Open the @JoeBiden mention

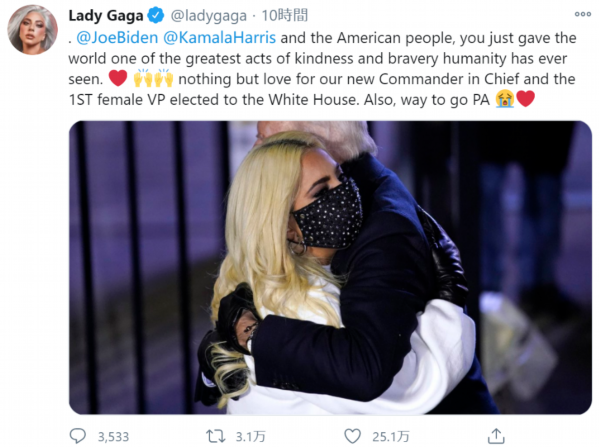point(117,38)
